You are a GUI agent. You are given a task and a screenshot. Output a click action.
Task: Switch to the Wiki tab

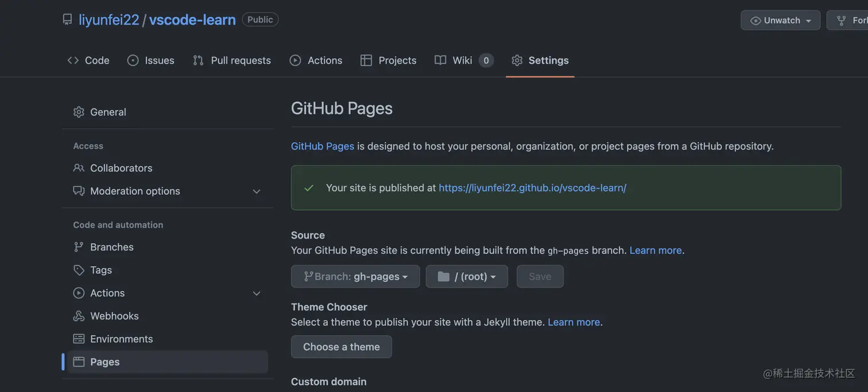[464, 60]
